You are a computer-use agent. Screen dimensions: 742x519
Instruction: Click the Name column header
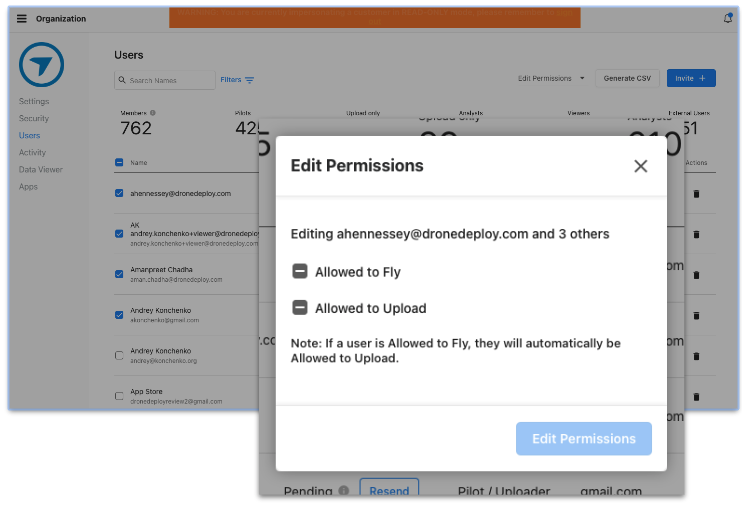[139, 163]
